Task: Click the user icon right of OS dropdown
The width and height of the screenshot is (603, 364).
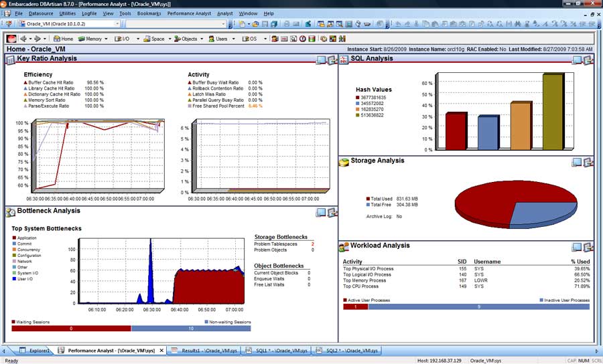Action: pyautogui.click(x=275, y=39)
